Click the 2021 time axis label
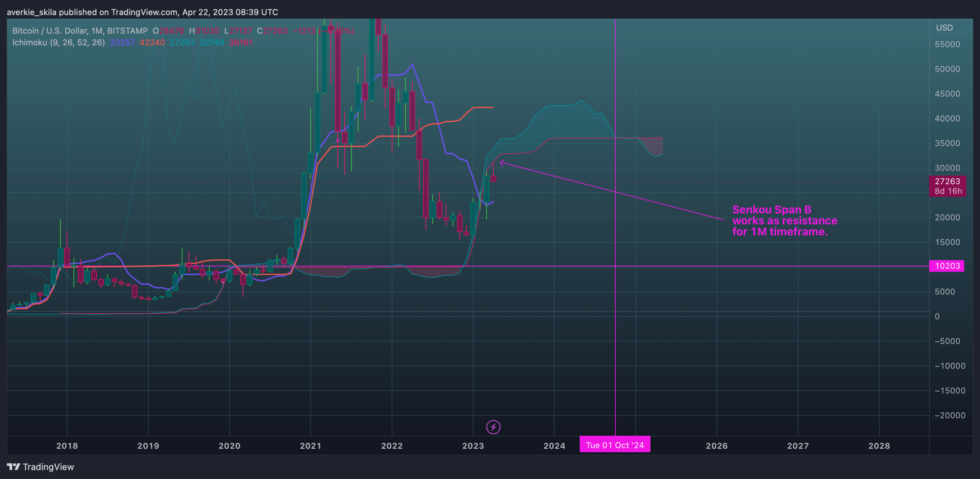 [310, 446]
